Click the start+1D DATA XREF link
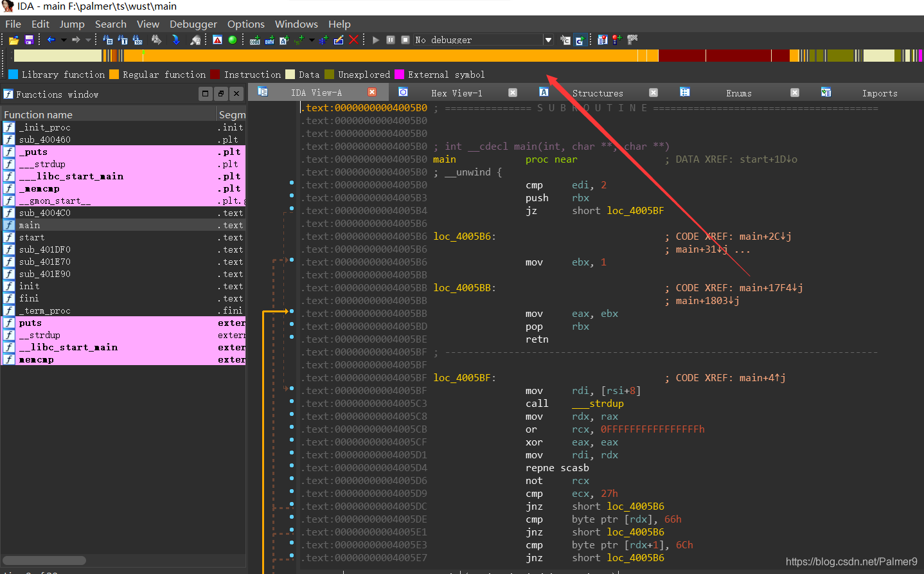The image size is (924, 574). click(769, 159)
